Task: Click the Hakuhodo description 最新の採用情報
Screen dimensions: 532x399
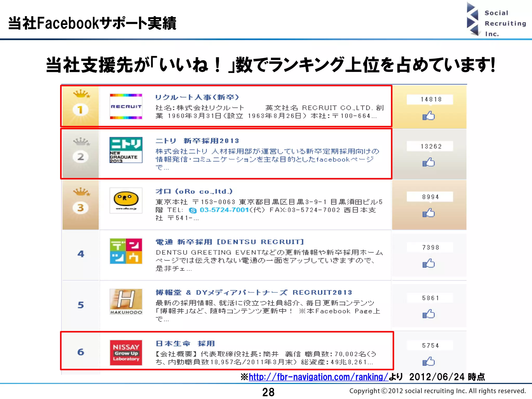Action: [x=268, y=311]
